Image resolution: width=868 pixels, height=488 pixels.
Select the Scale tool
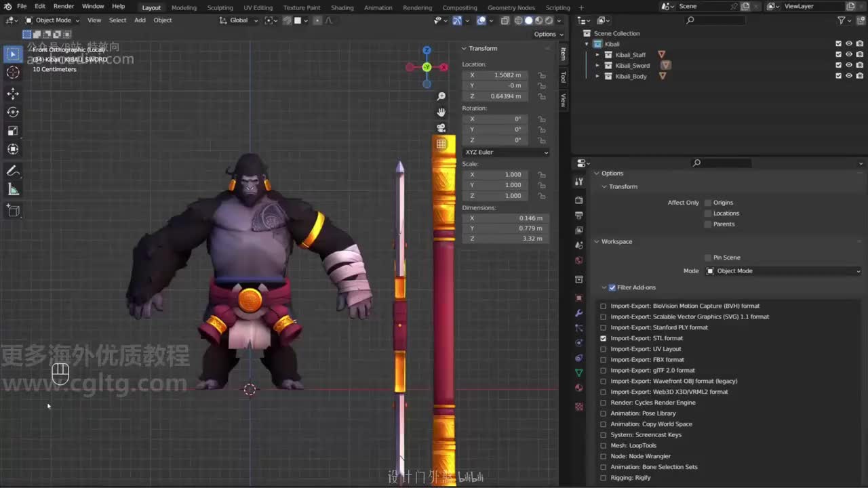coord(13,131)
